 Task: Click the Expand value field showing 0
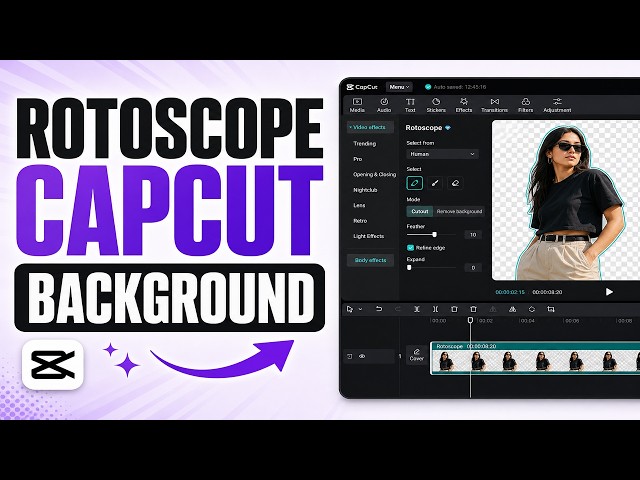click(x=473, y=268)
